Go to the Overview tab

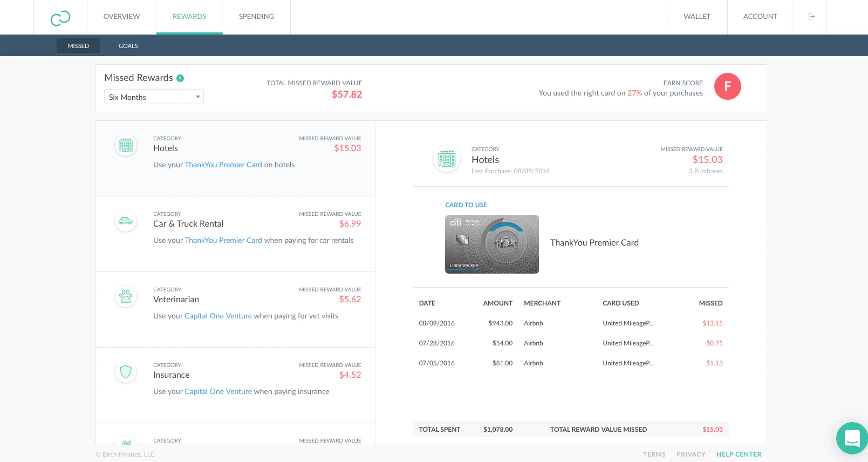pos(121,17)
